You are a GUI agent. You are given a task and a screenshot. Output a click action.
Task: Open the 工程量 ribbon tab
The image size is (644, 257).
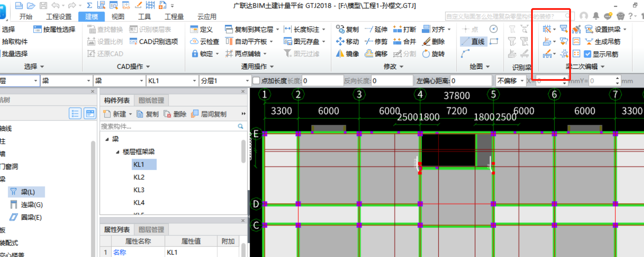pyautogui.click(x=174, y=17)
